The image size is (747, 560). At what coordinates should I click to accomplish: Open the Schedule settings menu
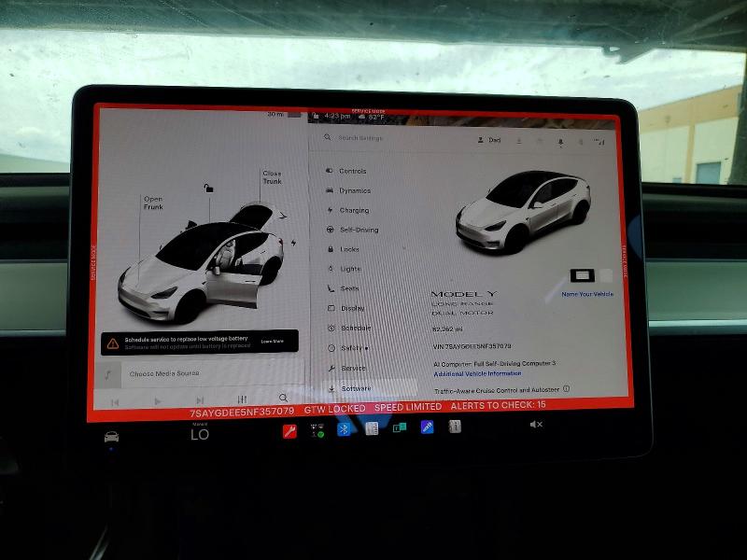[349, 329]
